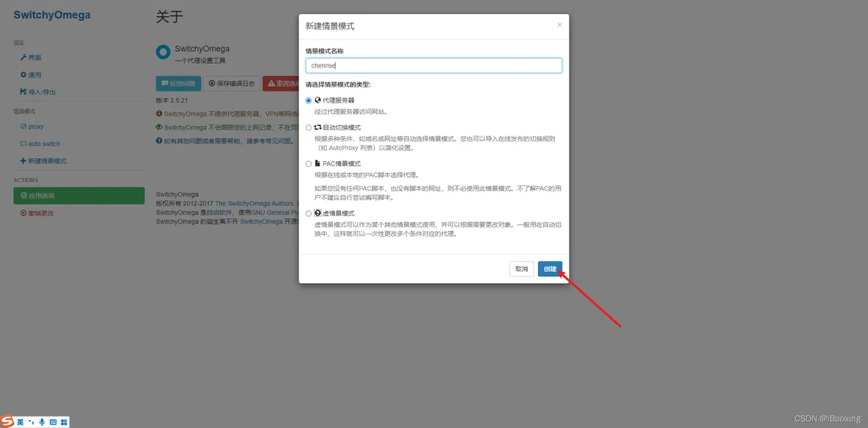Click the soft keyboard icon in IME bar
868x428 pixels.
pos(53,422)
